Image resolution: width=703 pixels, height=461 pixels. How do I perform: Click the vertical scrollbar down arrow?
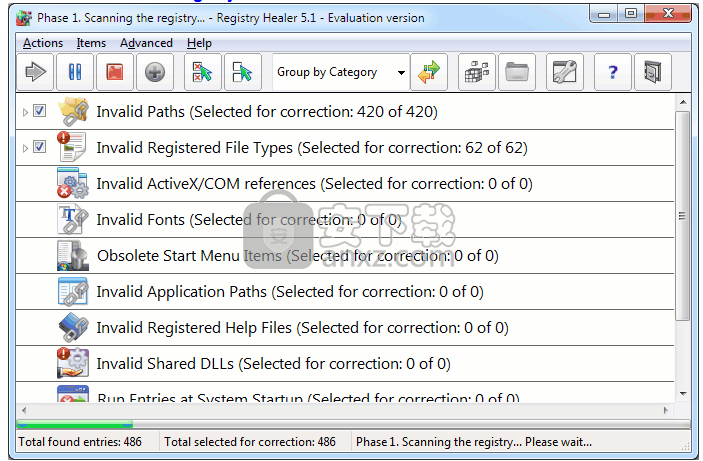tap(683, 394)
